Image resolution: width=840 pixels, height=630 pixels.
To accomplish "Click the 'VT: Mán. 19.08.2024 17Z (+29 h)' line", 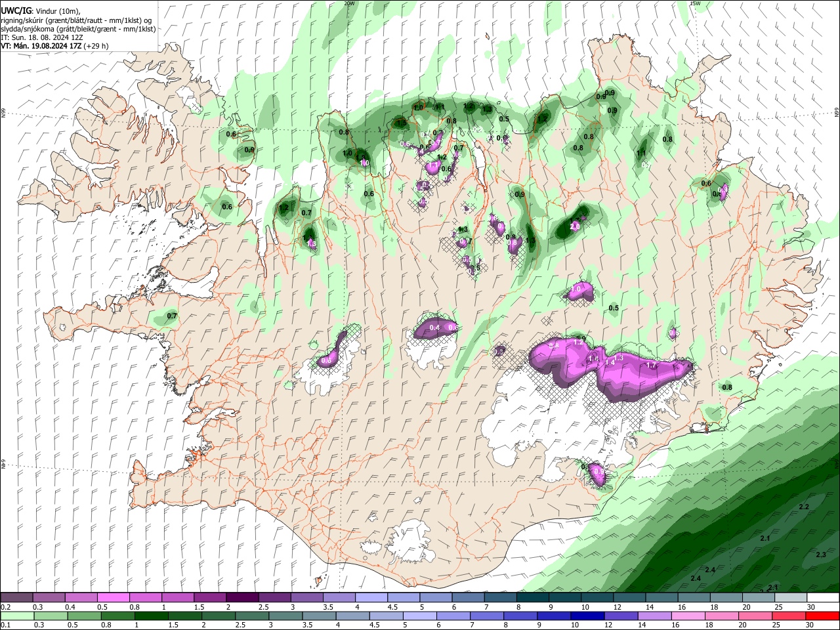I will 54,46.
